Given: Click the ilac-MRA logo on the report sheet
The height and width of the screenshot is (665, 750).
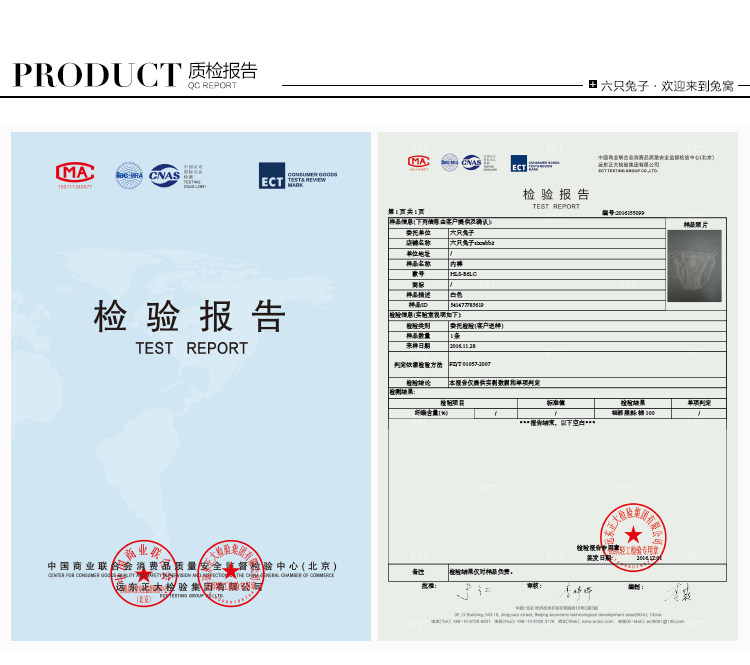Looking at the screenshot, I should [449, 163].
